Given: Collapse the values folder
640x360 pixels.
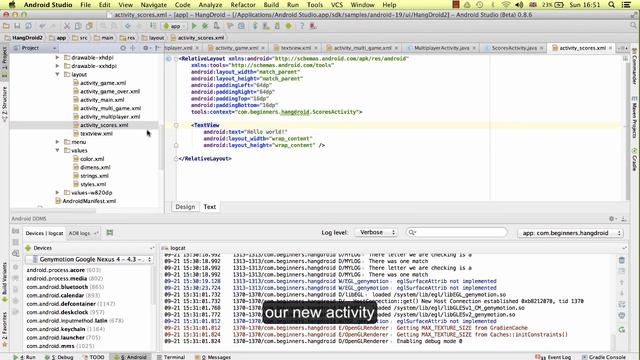Looking at the screenshot, I should point(58,150).
